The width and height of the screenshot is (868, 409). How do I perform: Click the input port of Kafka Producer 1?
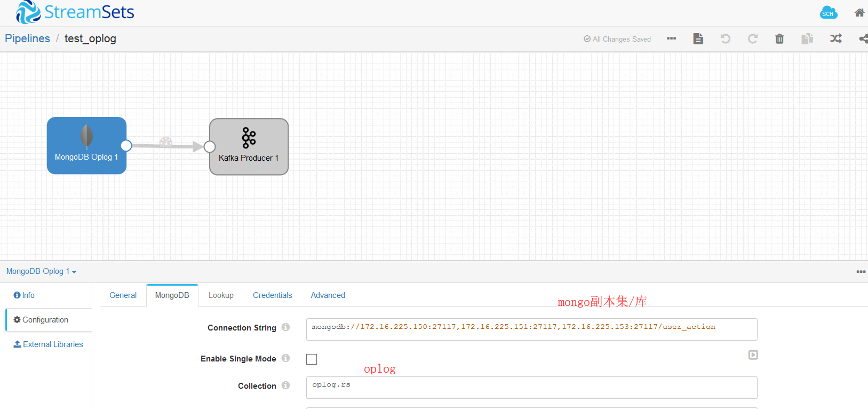(210, 147)
